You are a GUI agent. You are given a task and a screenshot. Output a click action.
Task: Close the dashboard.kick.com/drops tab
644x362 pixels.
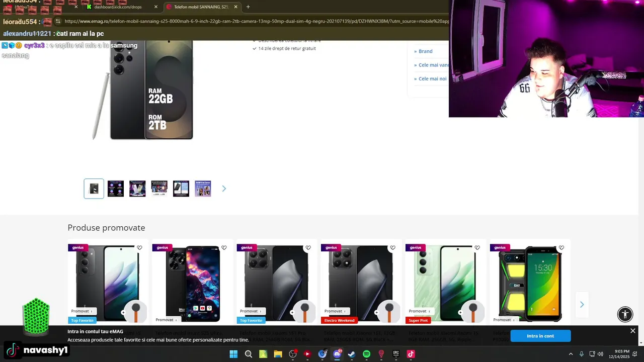[156, 7]
